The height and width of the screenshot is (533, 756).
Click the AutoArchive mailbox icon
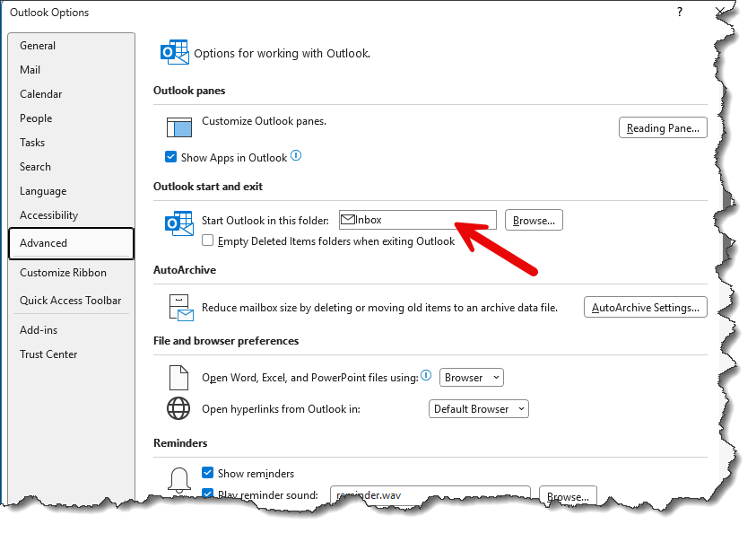pos(181,308)
